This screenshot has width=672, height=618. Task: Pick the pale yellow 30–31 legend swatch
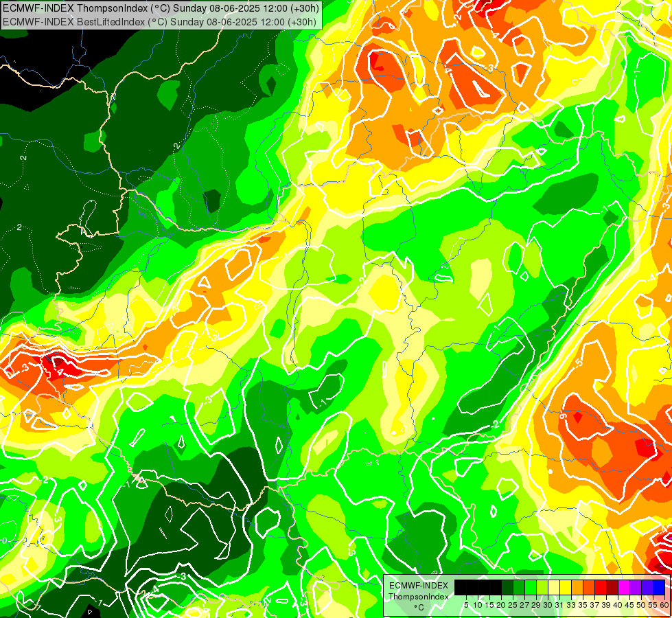[x=554, y=587]
